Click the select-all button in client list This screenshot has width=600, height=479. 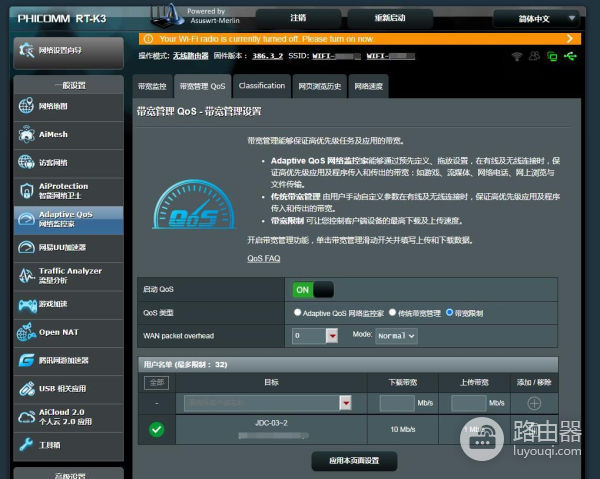[157, 383]
